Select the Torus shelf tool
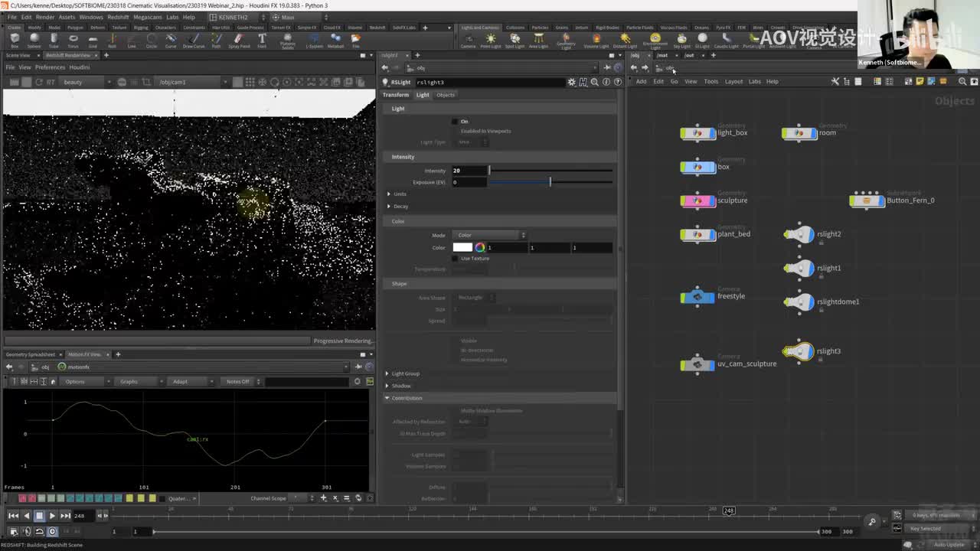The image size is (980, 551). pyautogui.click(x=73, y=39)
